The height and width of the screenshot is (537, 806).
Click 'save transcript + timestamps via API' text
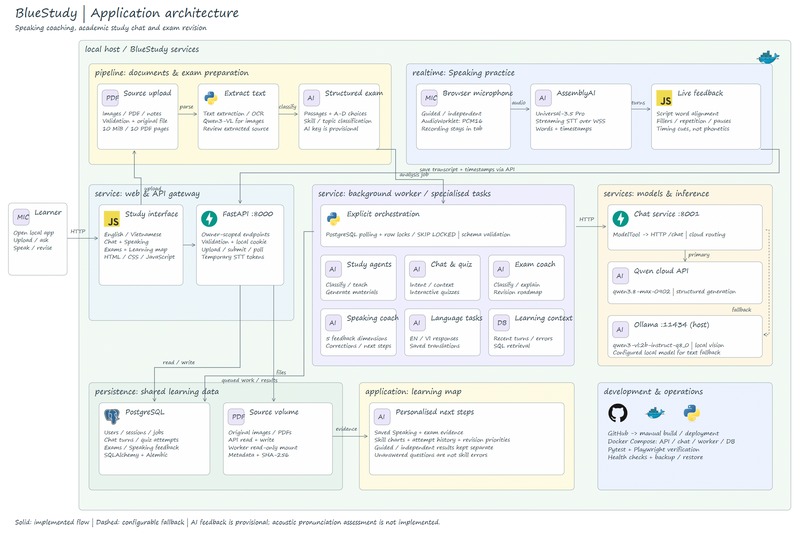click(467, 169)
